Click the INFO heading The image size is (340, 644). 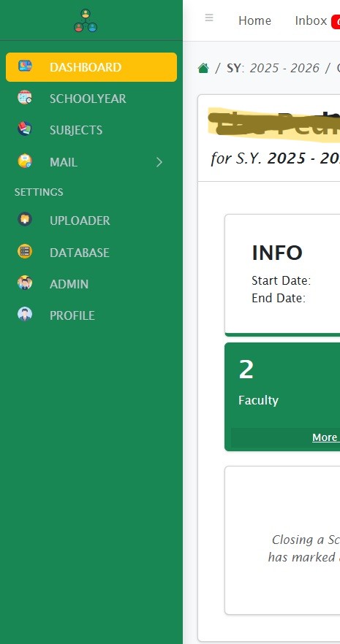(277, 253)
